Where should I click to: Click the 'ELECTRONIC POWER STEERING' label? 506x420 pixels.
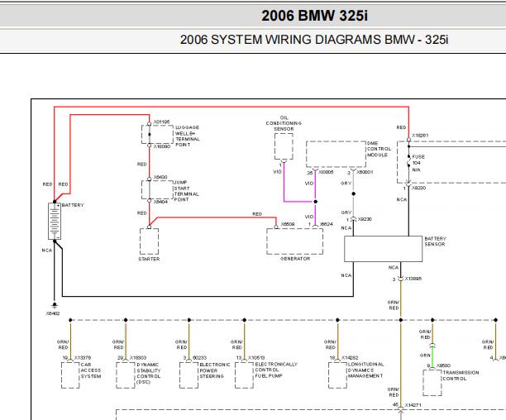pyautogui.click(x=215, y=370)
